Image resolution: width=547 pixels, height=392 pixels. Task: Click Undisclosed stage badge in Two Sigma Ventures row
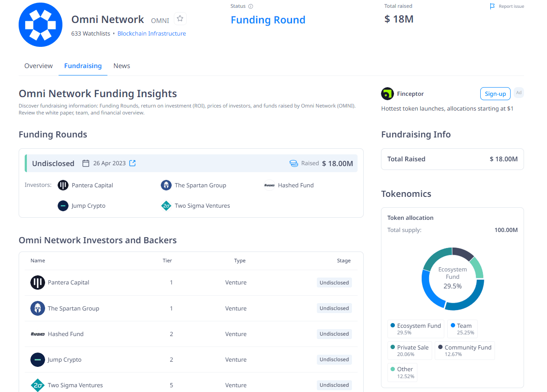point(334,385)
